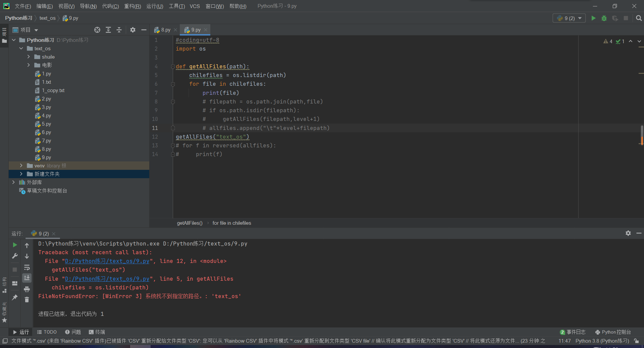Expand the venv folder
Screen dimensions: 644x348
click(21, 165)
